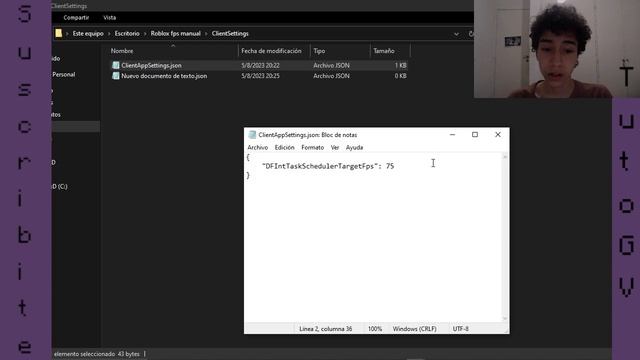The width and height of the screenshot is (640, 360).
Task: Click the Notepad vertical scrollbar down arrow
Action: (505, 318)
